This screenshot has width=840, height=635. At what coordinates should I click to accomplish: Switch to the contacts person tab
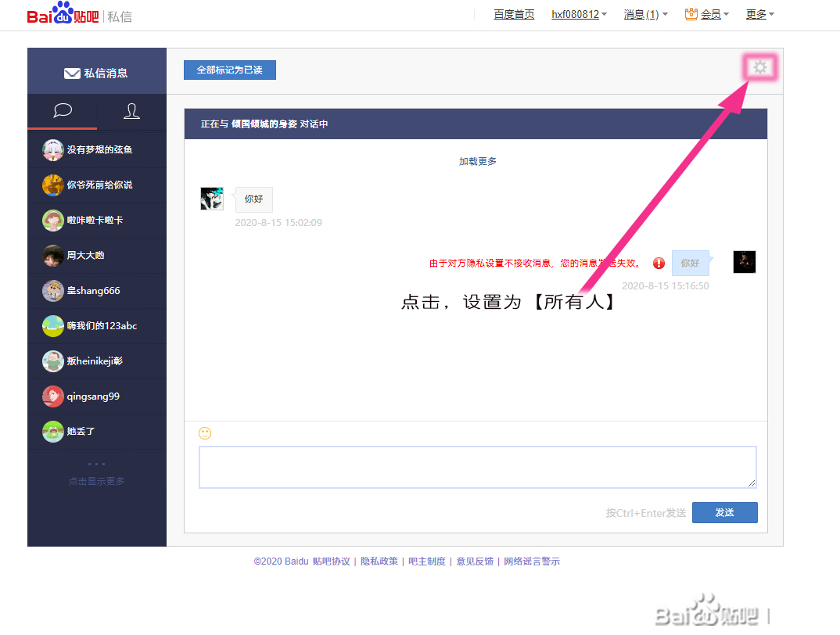pos(131,111)
